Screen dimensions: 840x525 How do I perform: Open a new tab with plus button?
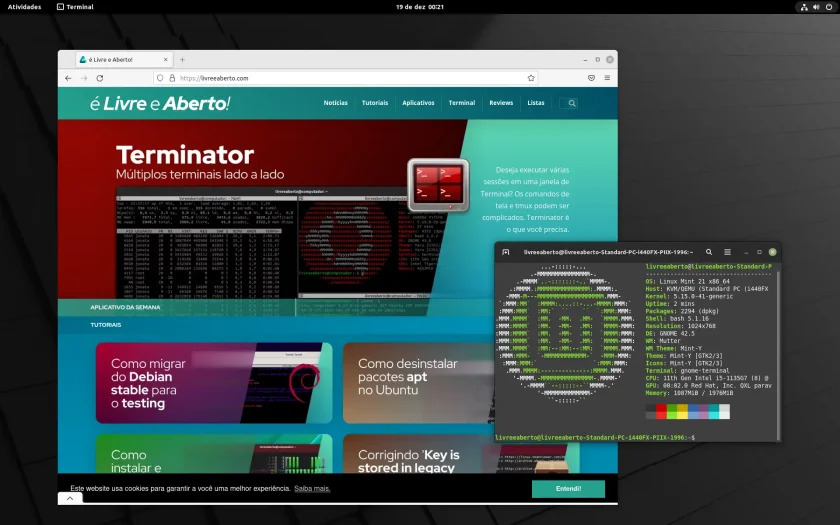click(x=182, y=59)
